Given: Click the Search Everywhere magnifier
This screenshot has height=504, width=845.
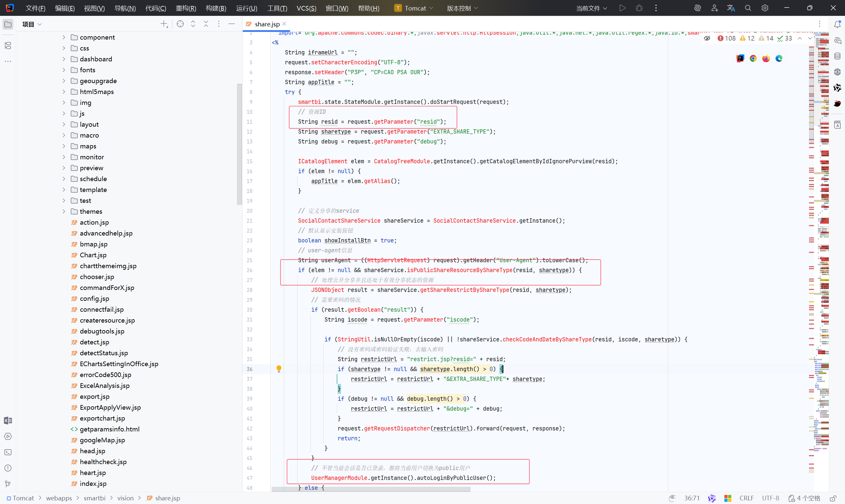Looking at the screenshot, I should [x=748, y=8].
